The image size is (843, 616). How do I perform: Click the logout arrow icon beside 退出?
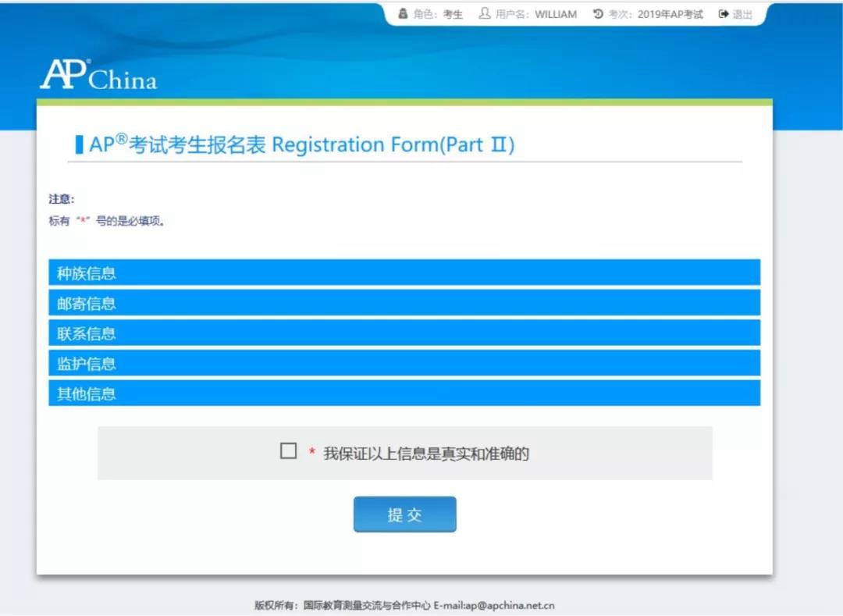click(x=724, y=14)
